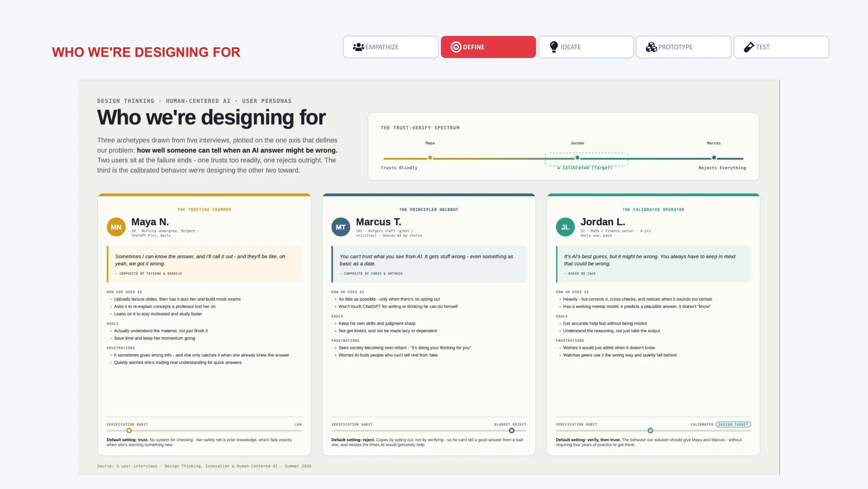Click the 'Rejects Everything' spectrum label
Image resolution: width=868 pixels, height=489 pixels.
[722, 168]
